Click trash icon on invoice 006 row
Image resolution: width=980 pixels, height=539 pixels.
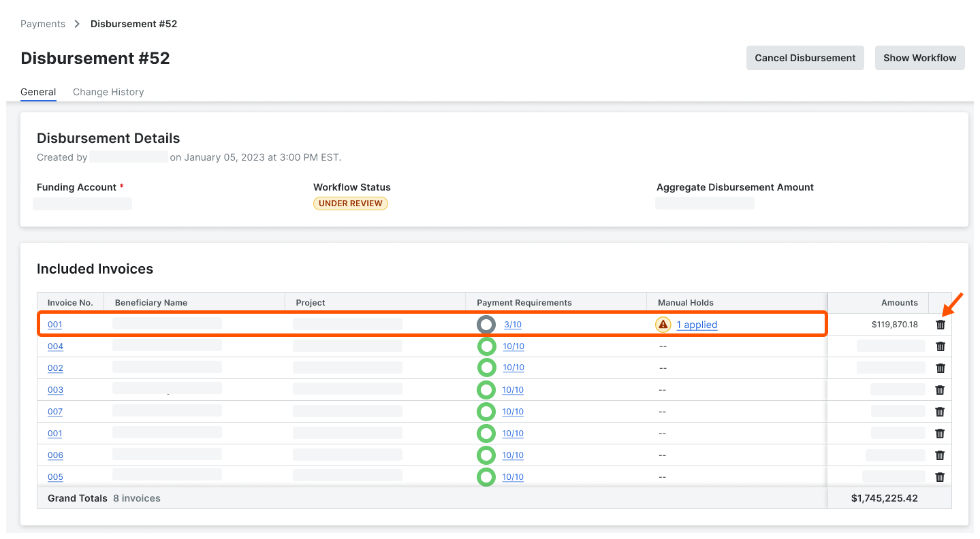940,455
